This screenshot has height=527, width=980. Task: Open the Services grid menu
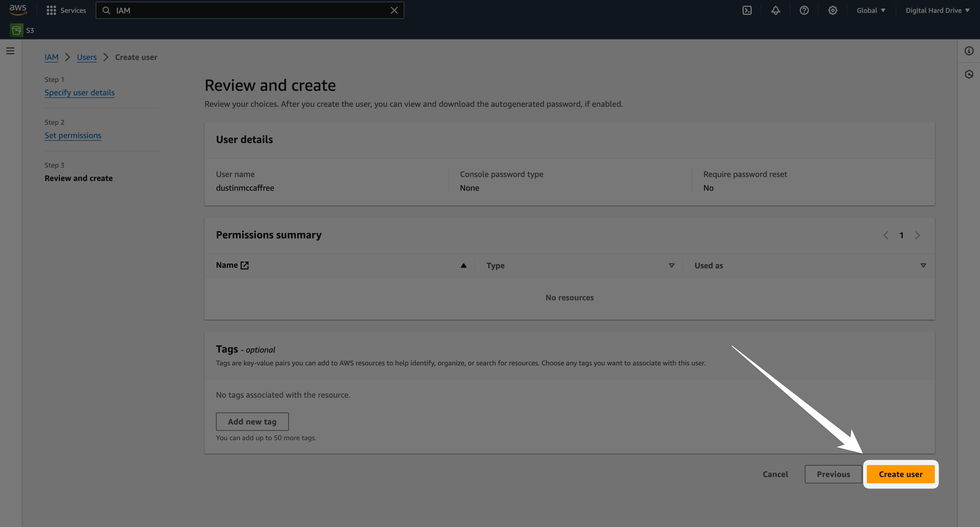pos(66,10)
